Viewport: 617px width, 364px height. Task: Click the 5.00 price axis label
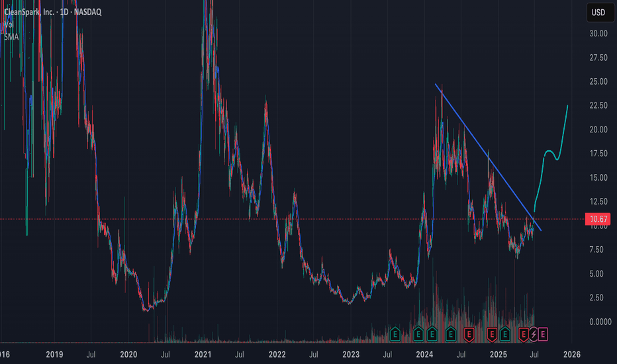(x=596, y=274)
